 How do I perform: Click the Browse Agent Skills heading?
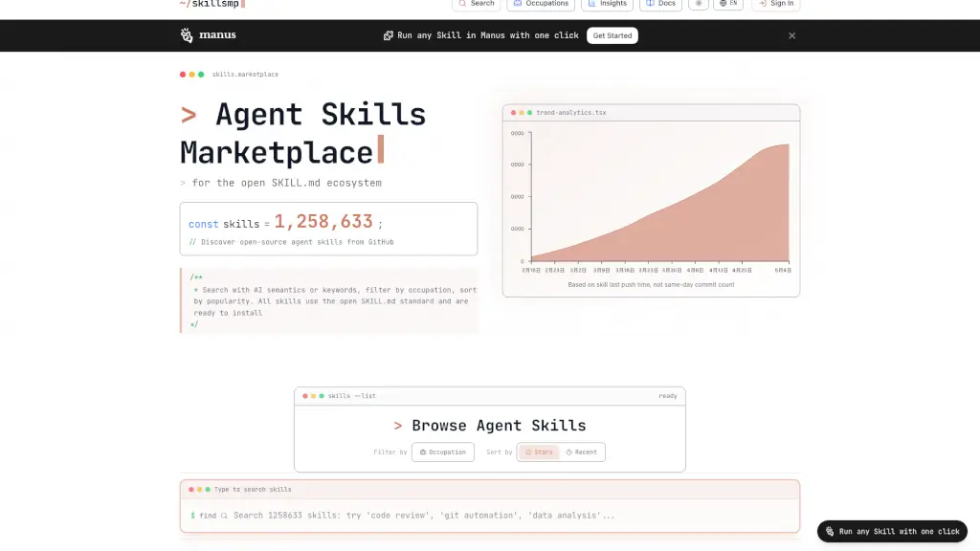(499, 426)
